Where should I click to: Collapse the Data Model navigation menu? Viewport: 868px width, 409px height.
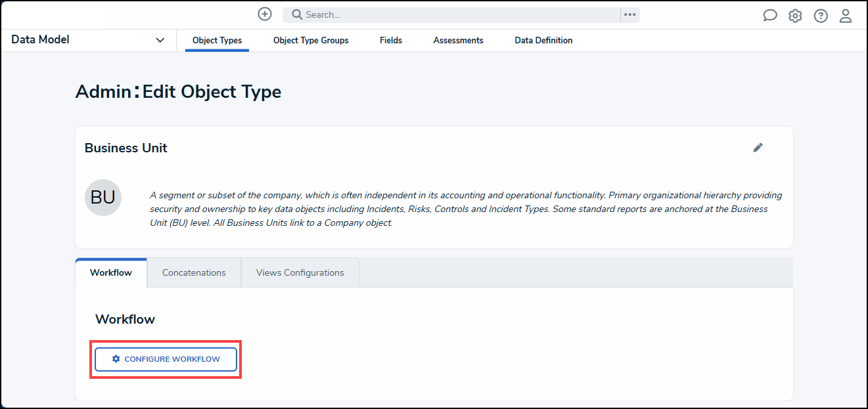160,39
